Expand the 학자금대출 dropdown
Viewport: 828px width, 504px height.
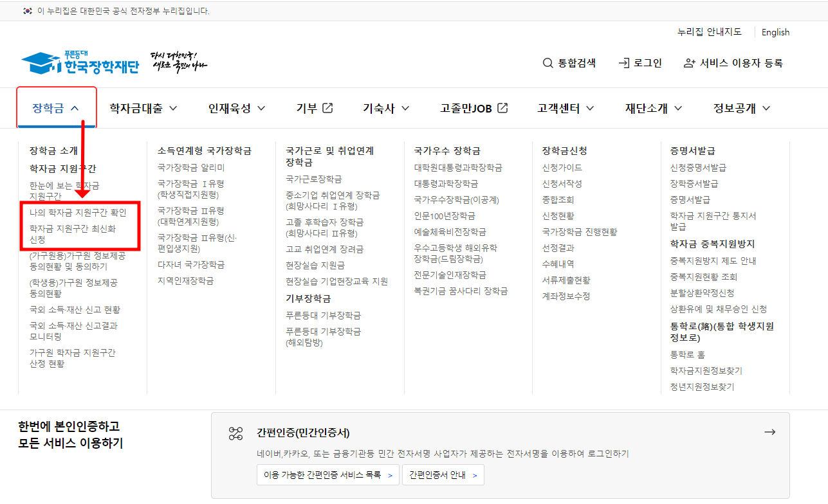[x=172, y=108]
